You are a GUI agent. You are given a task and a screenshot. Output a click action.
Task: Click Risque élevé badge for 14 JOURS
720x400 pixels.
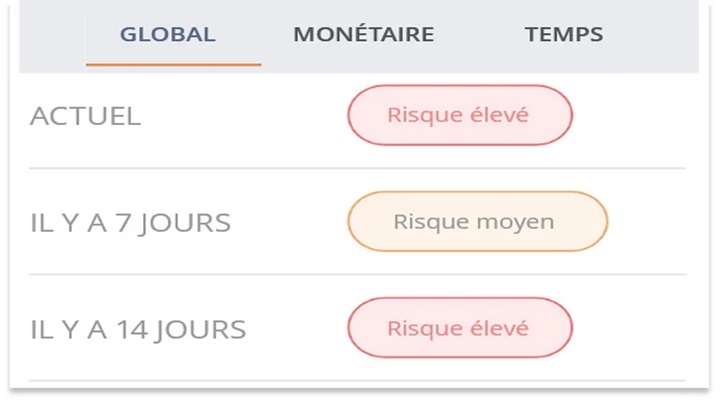coord(460,327)
